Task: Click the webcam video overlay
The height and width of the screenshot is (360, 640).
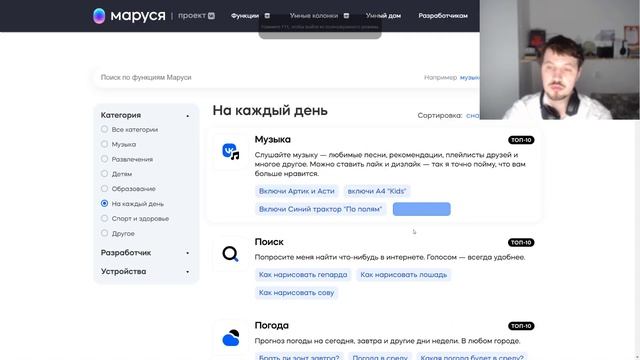Action: click(x=560, y=60)
